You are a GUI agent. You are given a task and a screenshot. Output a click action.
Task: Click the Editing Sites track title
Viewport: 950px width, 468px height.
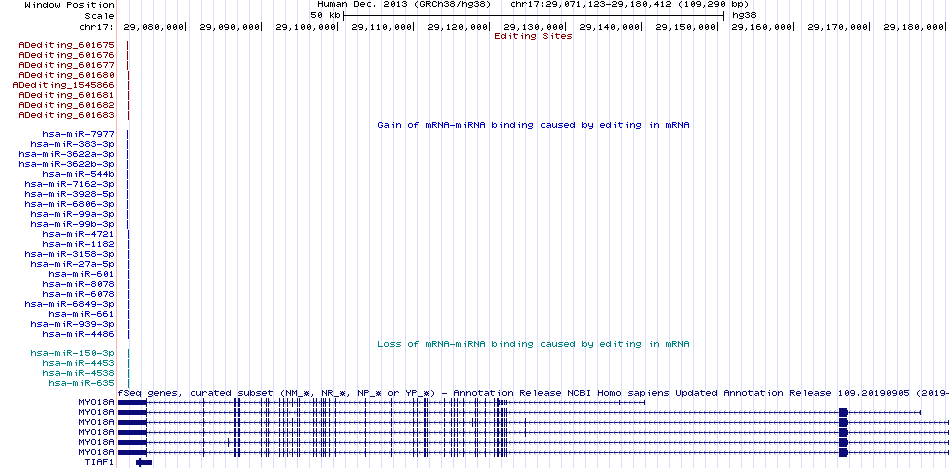tap(533, 36)
